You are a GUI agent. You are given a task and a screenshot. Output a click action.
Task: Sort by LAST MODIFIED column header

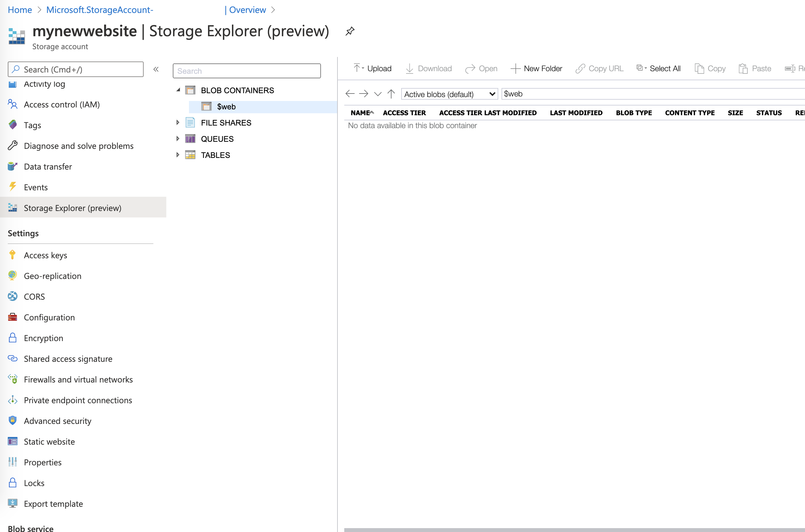pyautogui.click(x=576, y=113)
